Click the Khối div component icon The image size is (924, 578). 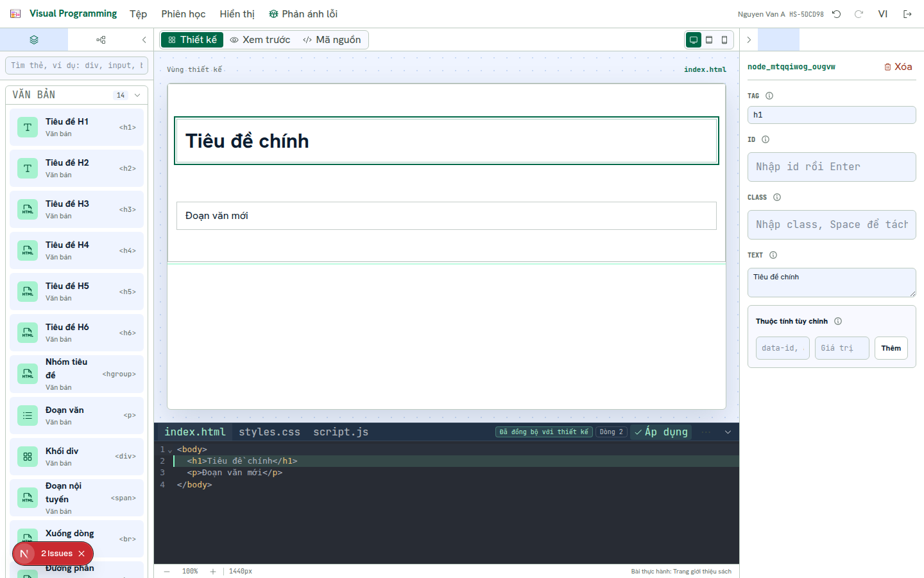tap(28, 457)
